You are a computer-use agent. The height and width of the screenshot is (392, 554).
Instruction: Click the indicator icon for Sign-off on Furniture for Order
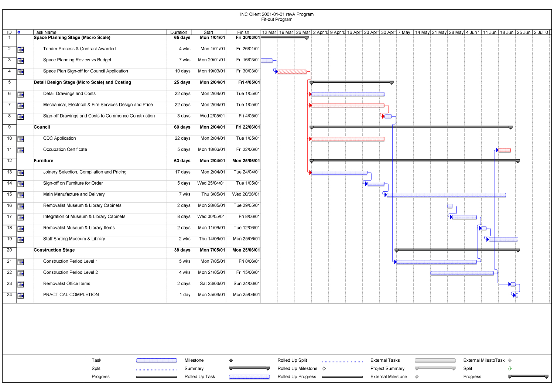21,184
